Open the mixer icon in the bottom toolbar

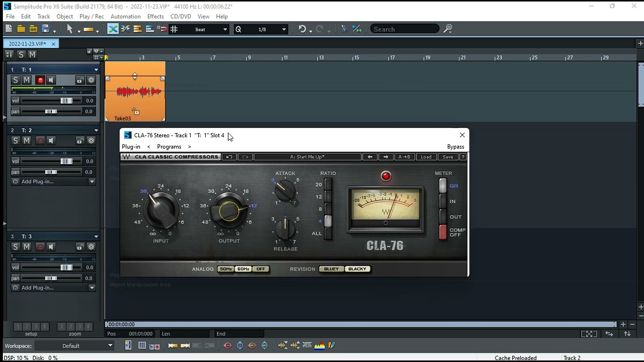(142, 345)
